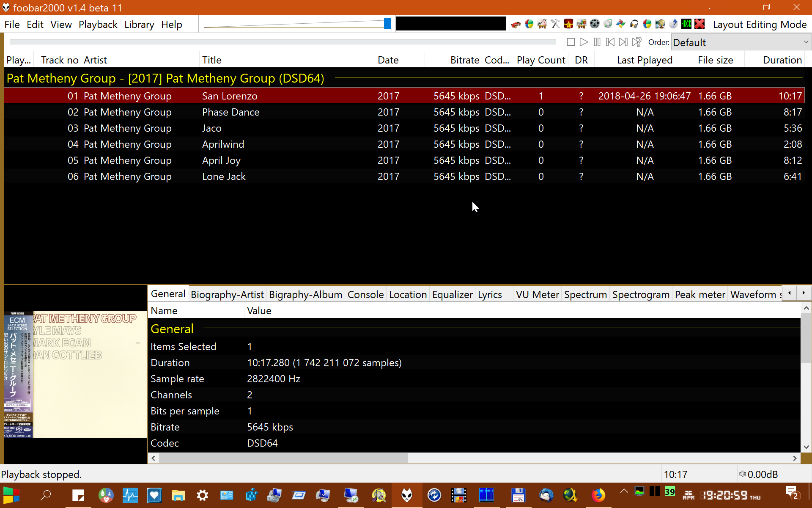Viewport: 812px width, 508px height.
Task: Open Firefox from the taskbar
Action: (598, 495)
